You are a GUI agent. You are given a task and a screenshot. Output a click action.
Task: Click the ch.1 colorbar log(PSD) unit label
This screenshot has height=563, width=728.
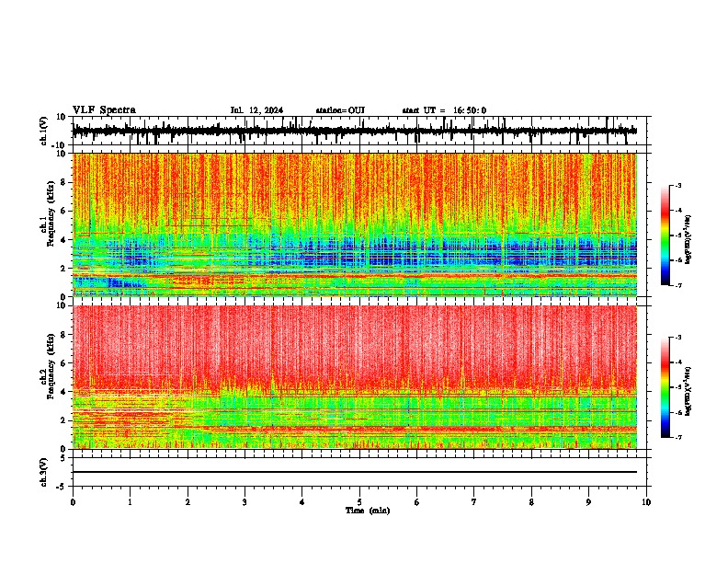[x=688, y=240]
